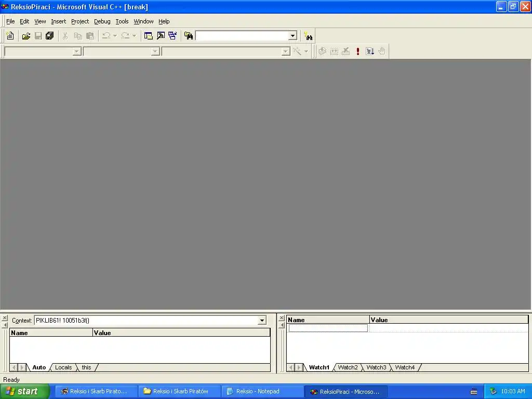532x399 pixels.
Task: Open the Windows start button
Action: pos(25,391)
